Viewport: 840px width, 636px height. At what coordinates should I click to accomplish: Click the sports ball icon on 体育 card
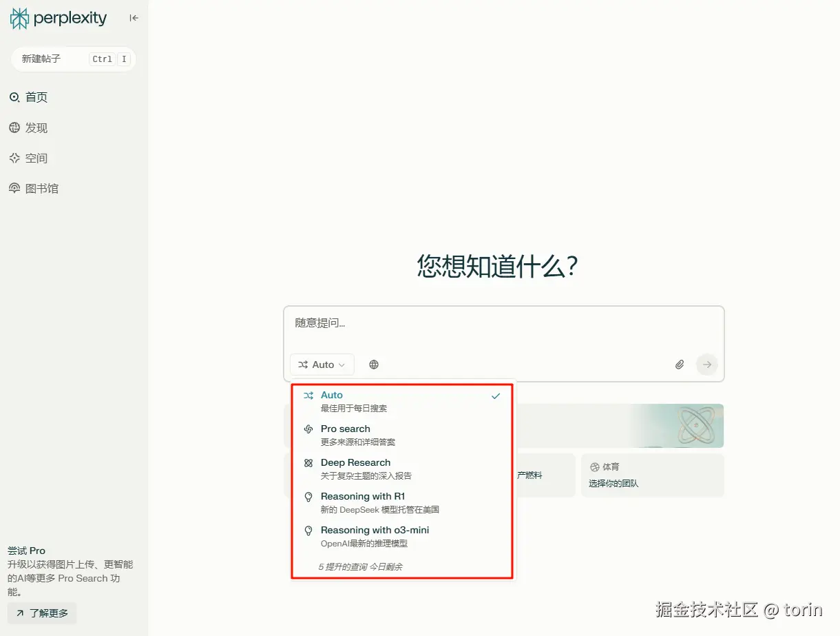[595, 466]
